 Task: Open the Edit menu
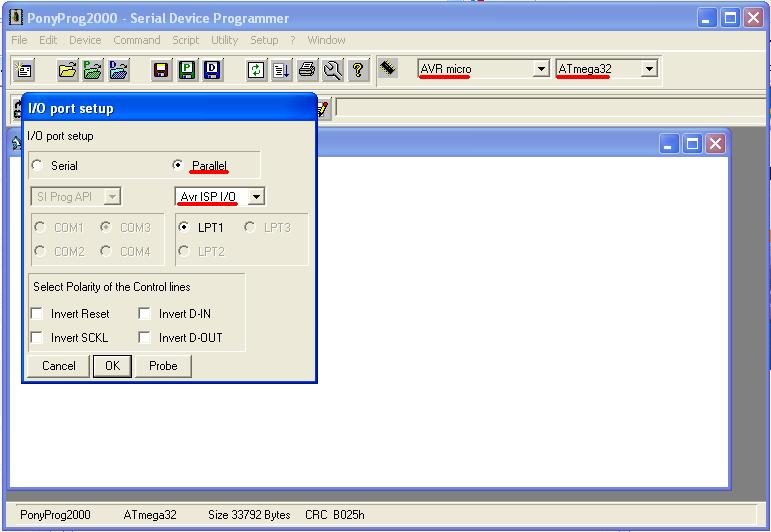pyautogui.click(x=48, y=40)
